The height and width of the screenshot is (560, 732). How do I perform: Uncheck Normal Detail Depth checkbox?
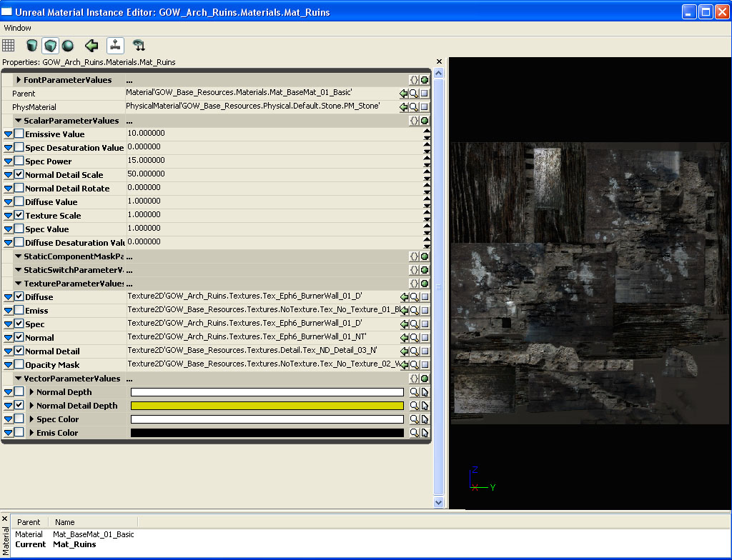(x=19, y=405)
